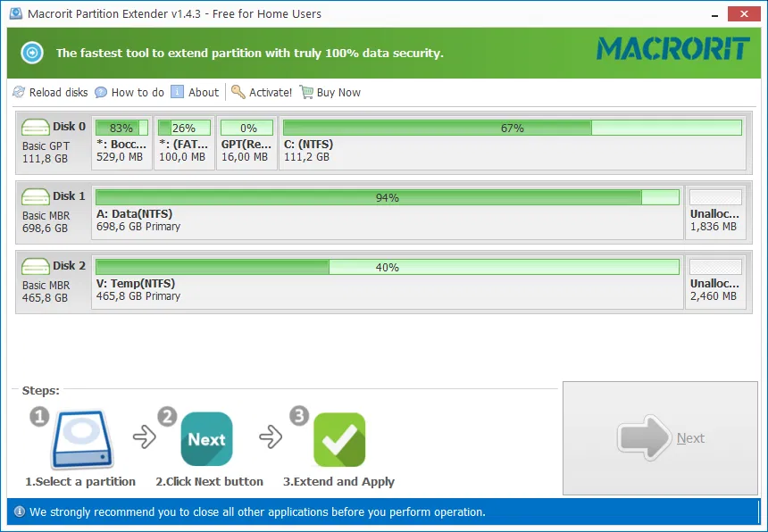768x532 pixels.
Task: Click the Disk 2 drive icon
Action: [36, 267]
